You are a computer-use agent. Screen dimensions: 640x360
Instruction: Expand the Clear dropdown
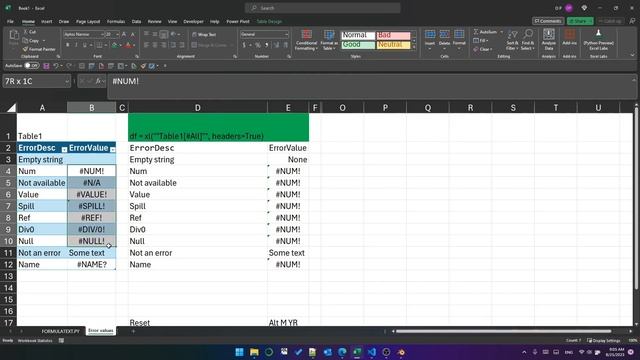(x=491, y=49)
